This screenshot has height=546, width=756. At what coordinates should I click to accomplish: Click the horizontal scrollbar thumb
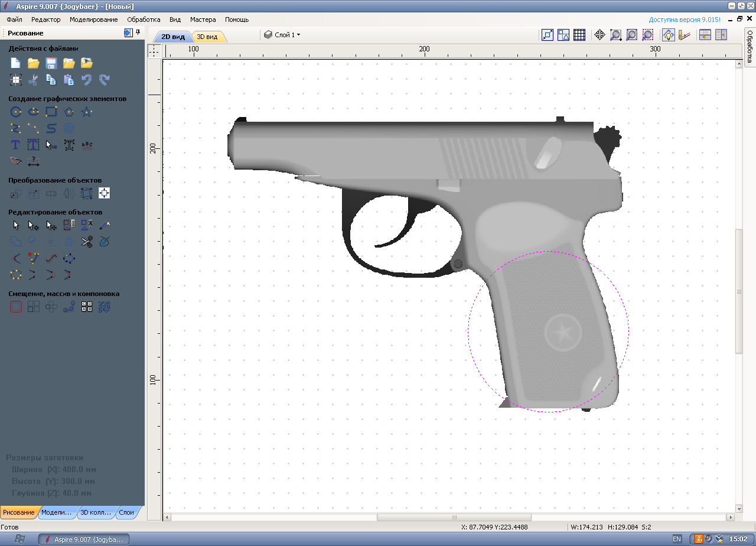pos(455,517)
